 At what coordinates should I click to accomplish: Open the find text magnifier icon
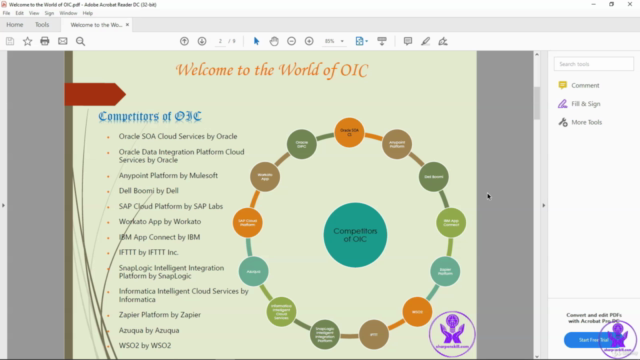(80, 41)
